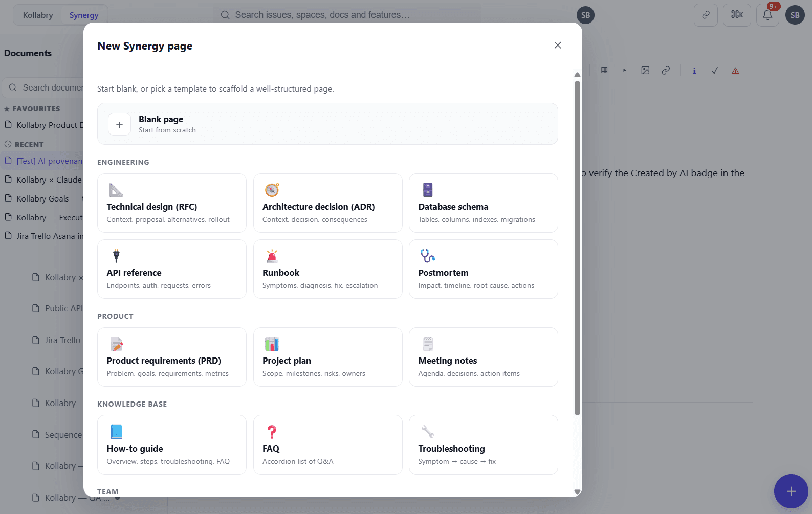Switch to the Synergy tab
Screen dimensions: 812x514
pyautogui.click(x=84, y=15)
